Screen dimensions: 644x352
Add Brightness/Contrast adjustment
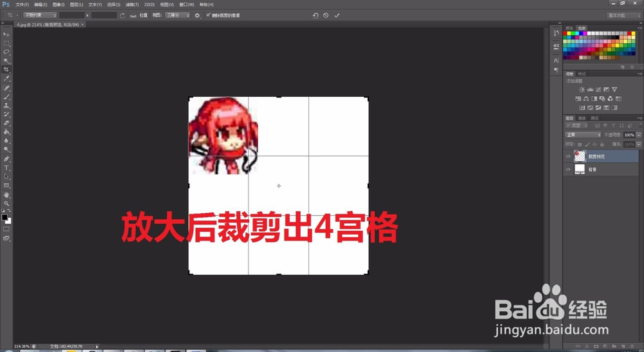click(x=582, y=89)
